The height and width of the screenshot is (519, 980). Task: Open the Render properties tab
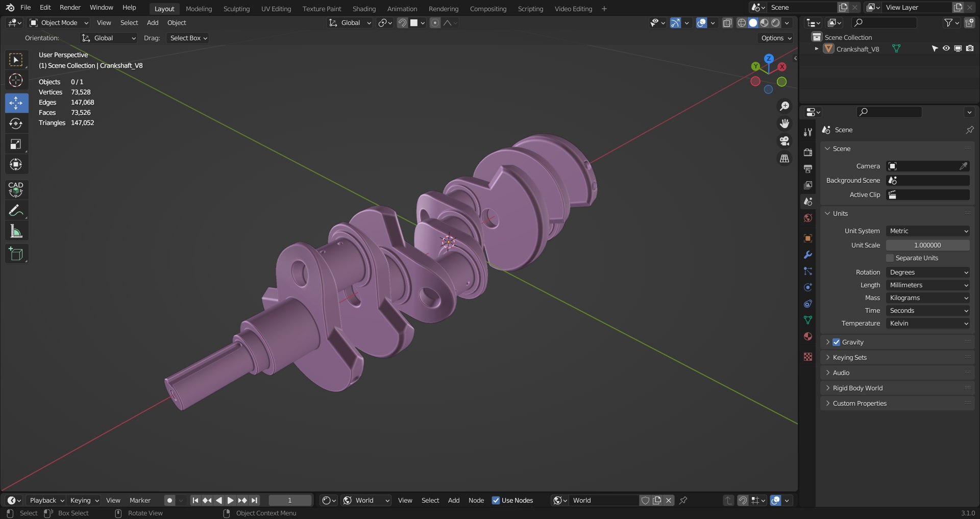[807, 152]
